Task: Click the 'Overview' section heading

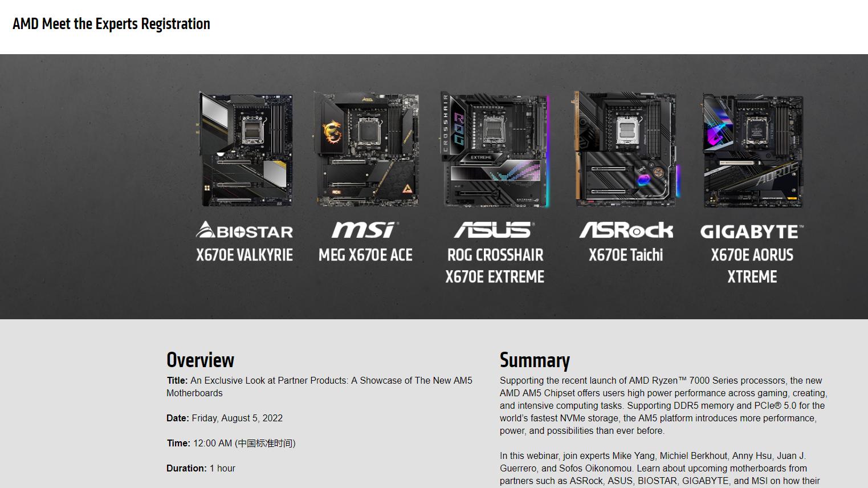Action: (x=200, y=360)
